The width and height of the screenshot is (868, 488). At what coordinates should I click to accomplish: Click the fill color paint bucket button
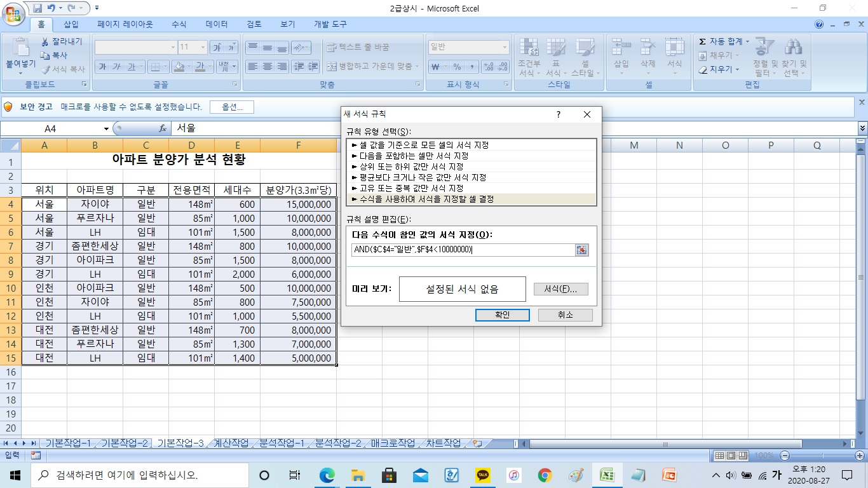tap(180, 67)
